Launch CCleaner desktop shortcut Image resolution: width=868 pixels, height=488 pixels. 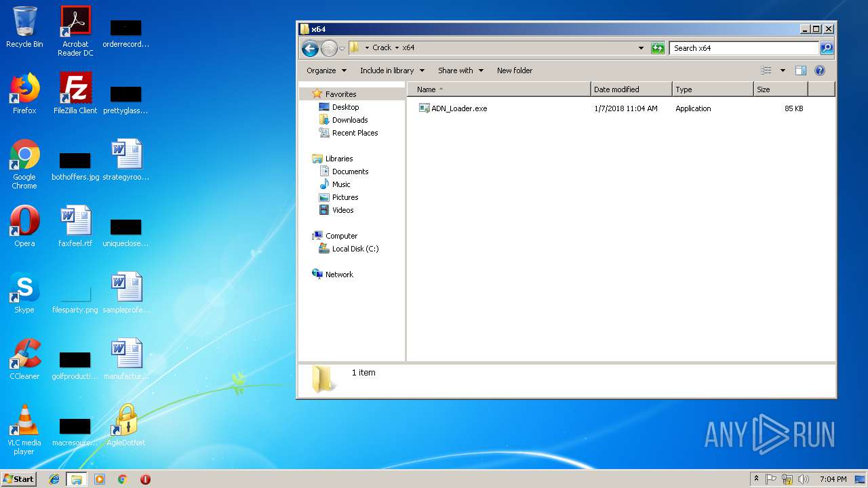pos(24,359)
